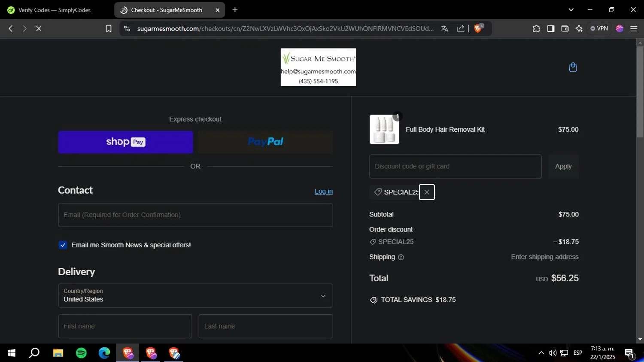
Task: Open Windows search icon
Action: [x=34, y=353]
